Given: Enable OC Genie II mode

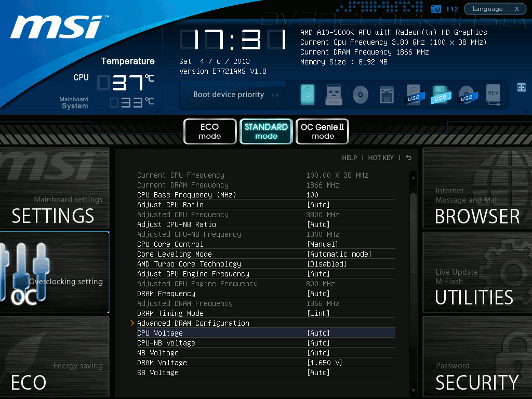Looking at the screenshot, I should [323, 131].
